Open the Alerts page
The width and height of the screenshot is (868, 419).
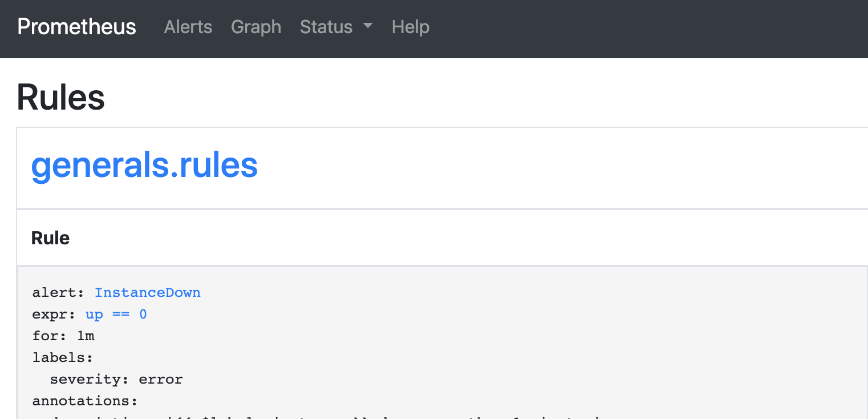pyautogui.click(x=188, y=27)
